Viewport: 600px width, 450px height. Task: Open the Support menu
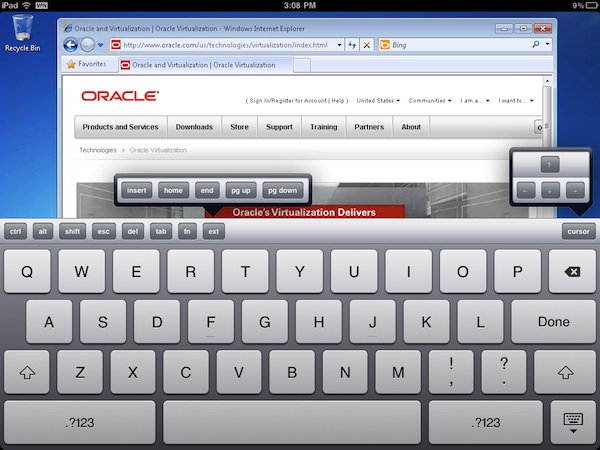pyautogui.click(x=279, y=127)
